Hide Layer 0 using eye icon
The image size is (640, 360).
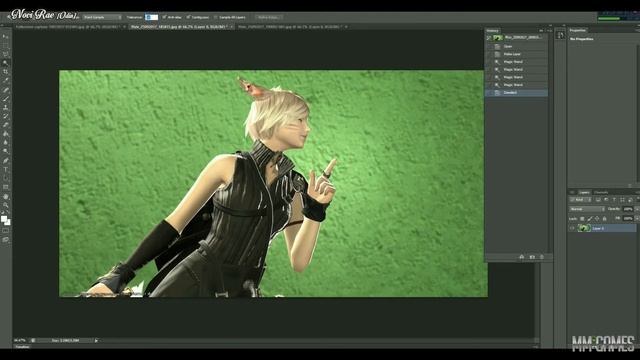pyautogui.click(x=572, y=228)
